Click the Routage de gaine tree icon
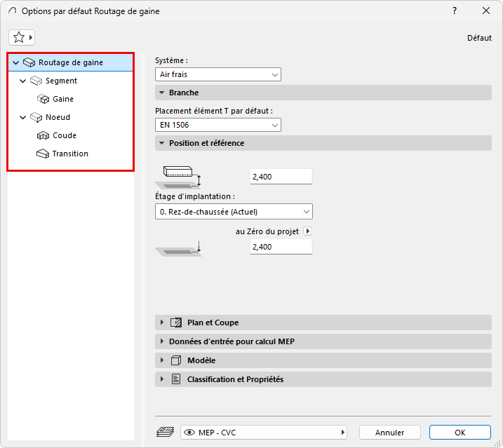 coord(29,62)
